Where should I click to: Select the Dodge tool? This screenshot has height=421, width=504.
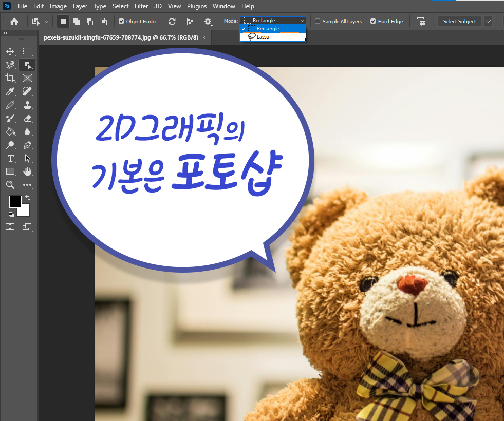pos(10,145)
